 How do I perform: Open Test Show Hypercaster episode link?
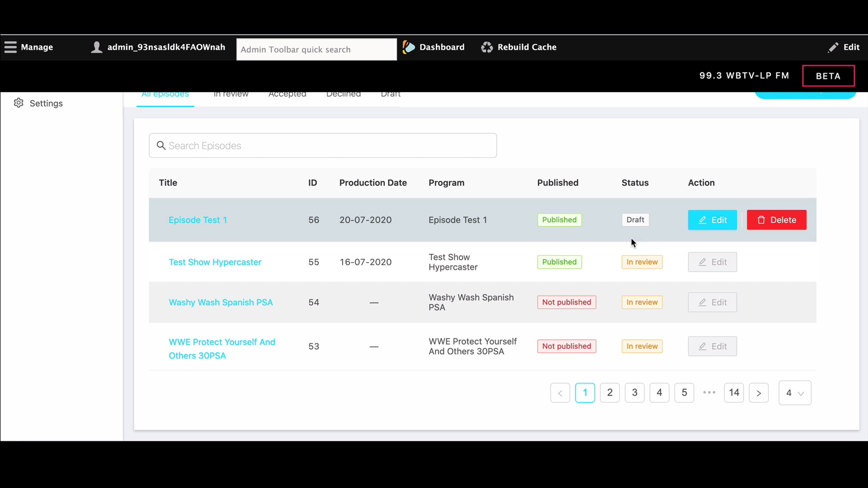[215, 262]
